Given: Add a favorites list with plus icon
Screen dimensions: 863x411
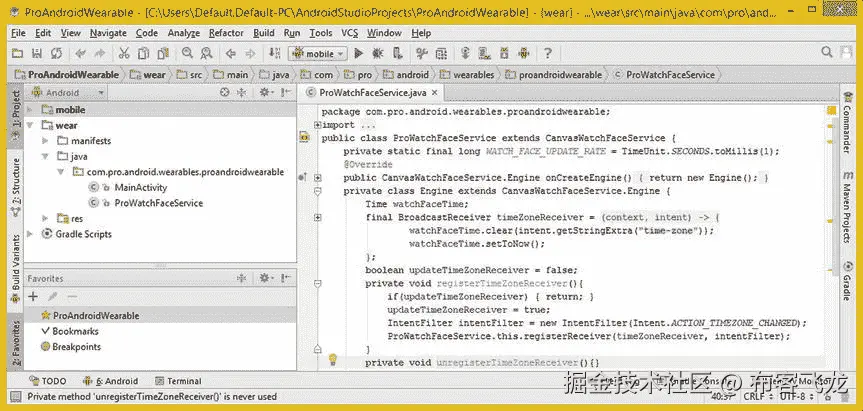Looking at the screenshot, I should [x=33, y=297].
